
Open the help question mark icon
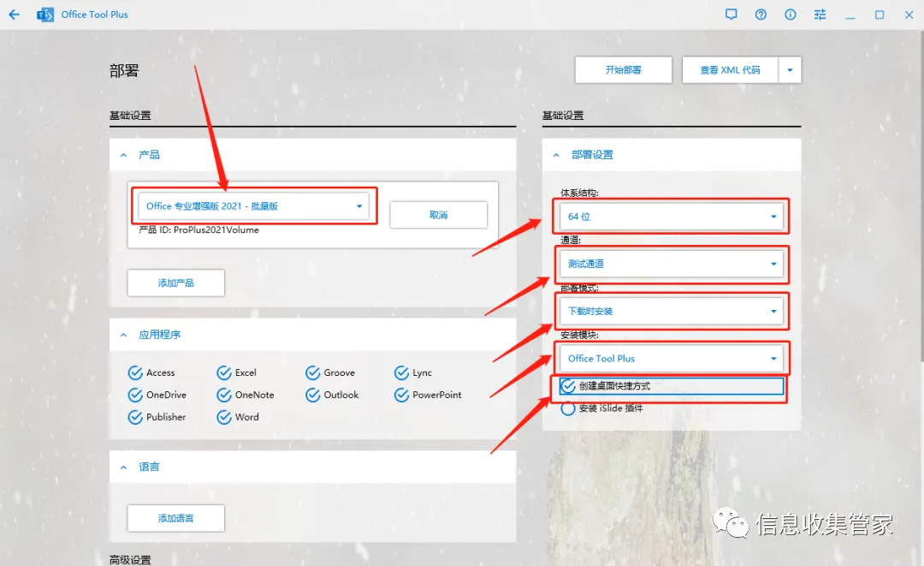[x=761, y=15]
